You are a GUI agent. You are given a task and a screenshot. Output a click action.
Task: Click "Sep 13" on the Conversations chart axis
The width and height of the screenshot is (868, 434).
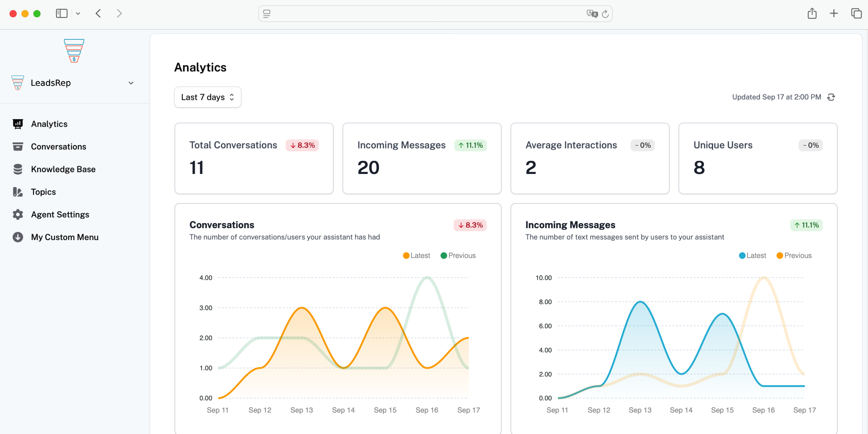[301, 410]
